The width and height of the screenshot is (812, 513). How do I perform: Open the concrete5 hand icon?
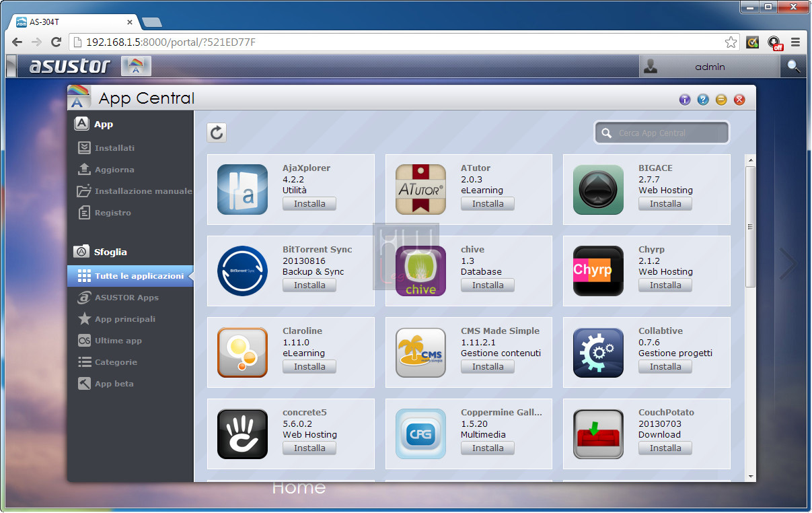[242, 434]
